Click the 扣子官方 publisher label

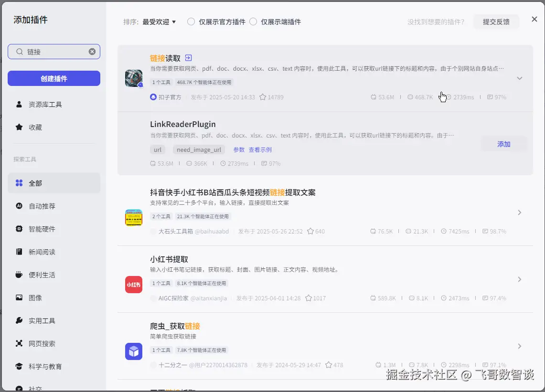point(170,97)
